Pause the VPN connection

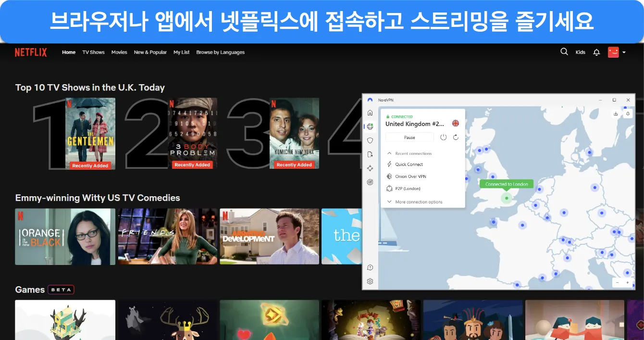tap(409, 138)
